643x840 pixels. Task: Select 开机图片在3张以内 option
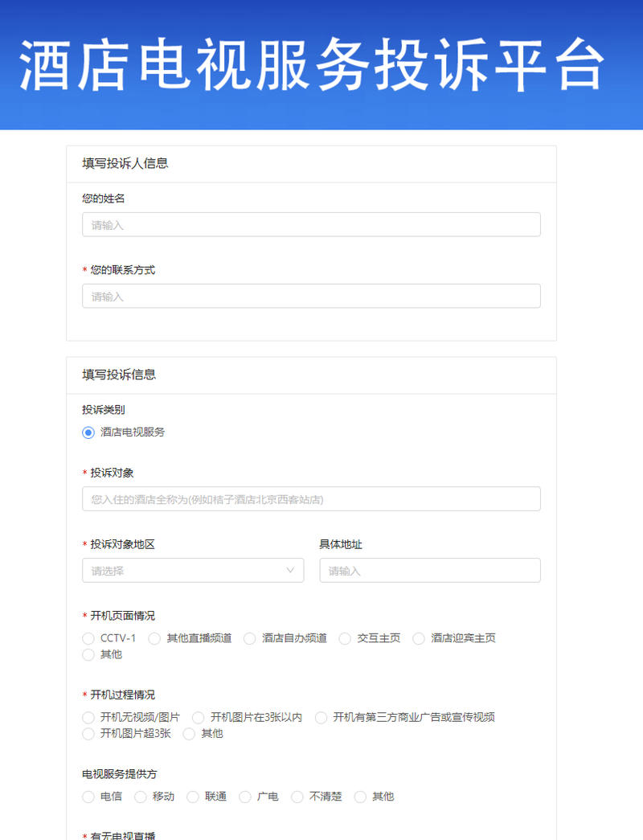click(x=199, y=717)
